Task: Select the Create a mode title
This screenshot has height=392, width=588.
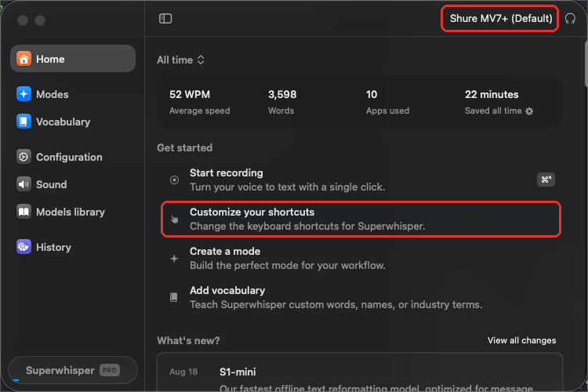Action: [x=225, y=252]
